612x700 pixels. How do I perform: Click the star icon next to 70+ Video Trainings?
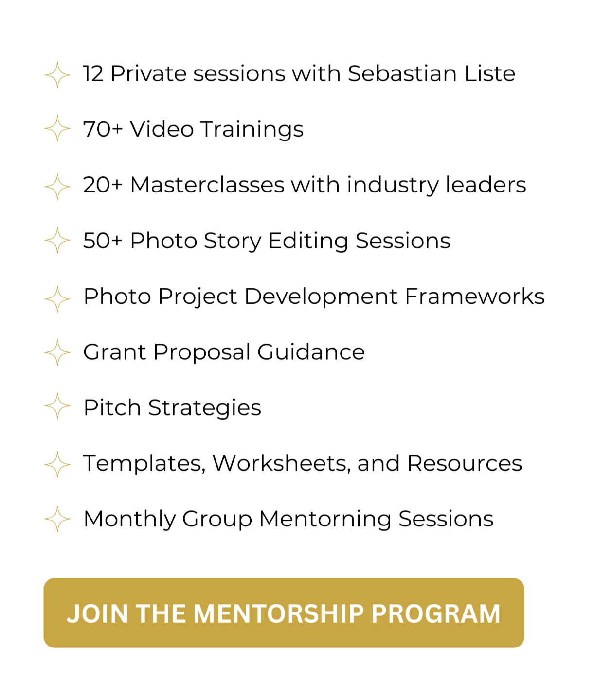[x=57, y=129]
